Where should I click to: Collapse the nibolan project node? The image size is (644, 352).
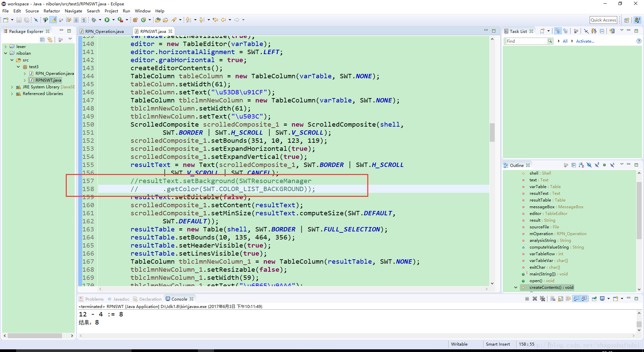coord(6,53)
